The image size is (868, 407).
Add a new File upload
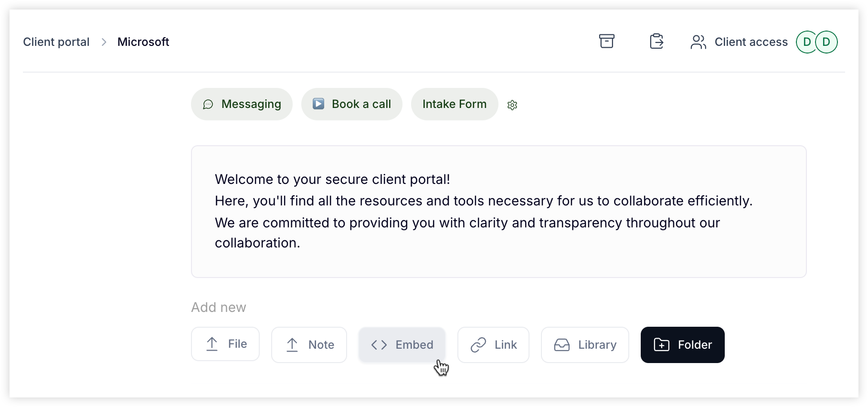coord(225,344)
